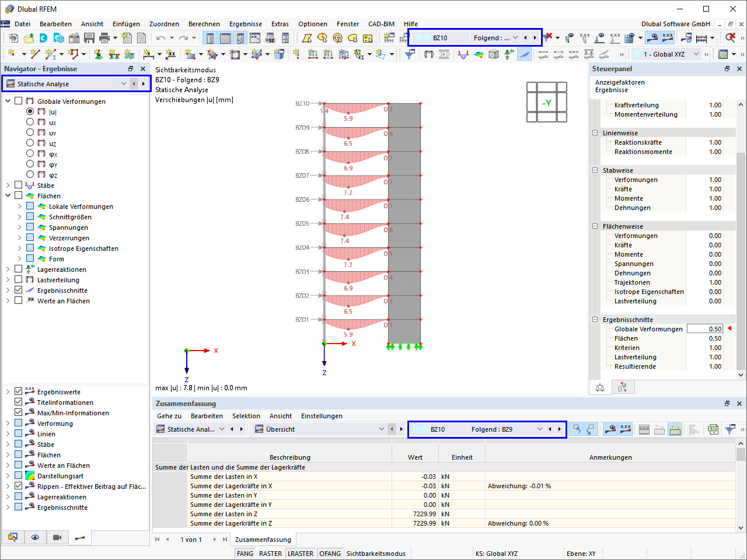Screen dimensions: 747x560
Task: Click the red X magnifier search icon
Action: point(730,38)
